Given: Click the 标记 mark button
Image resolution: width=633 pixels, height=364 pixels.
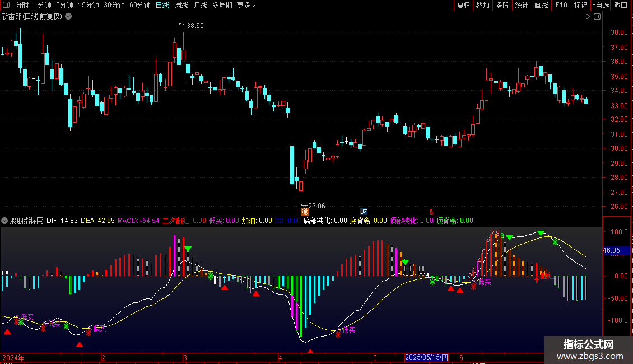Looking at the screenshot, I should (x=580, y=5).
